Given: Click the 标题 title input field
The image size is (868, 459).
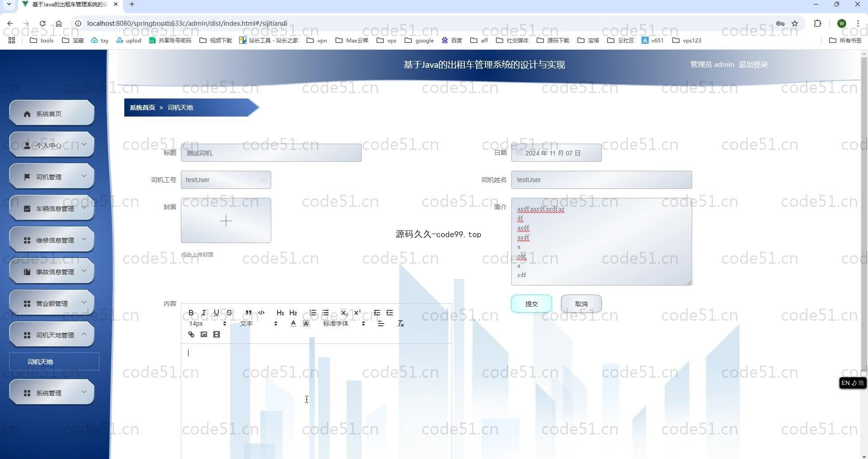Looking at the screenshot, I should coord(271,153).
